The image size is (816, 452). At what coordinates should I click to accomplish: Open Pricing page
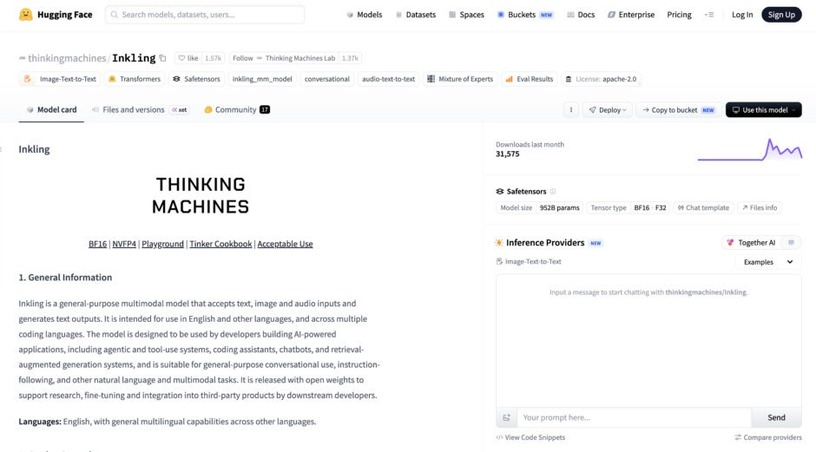(x=679, y=15)
